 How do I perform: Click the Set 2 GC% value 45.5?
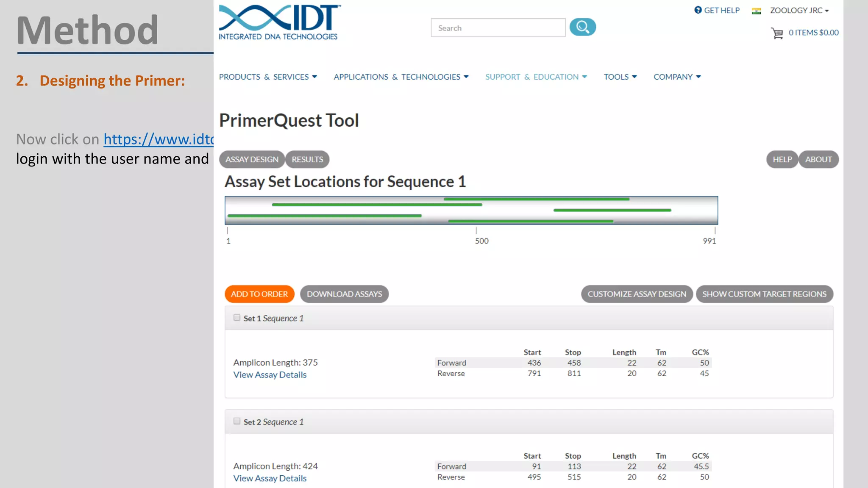pos(701,466)
